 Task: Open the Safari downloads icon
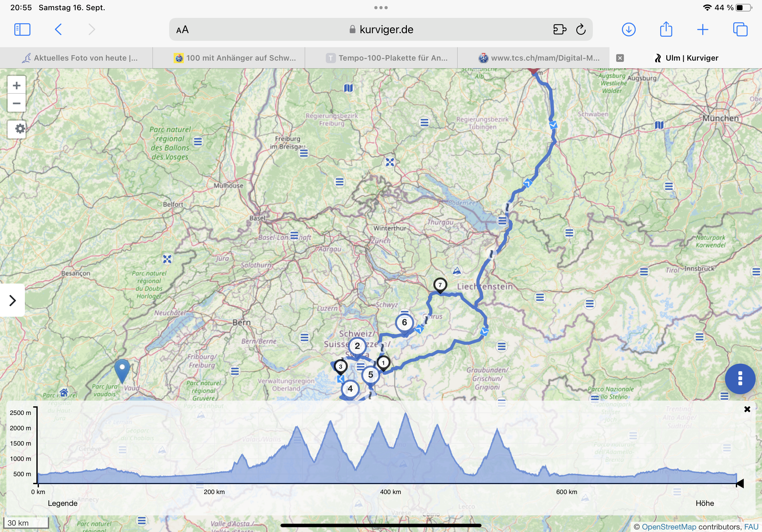[x=628, y=30]
